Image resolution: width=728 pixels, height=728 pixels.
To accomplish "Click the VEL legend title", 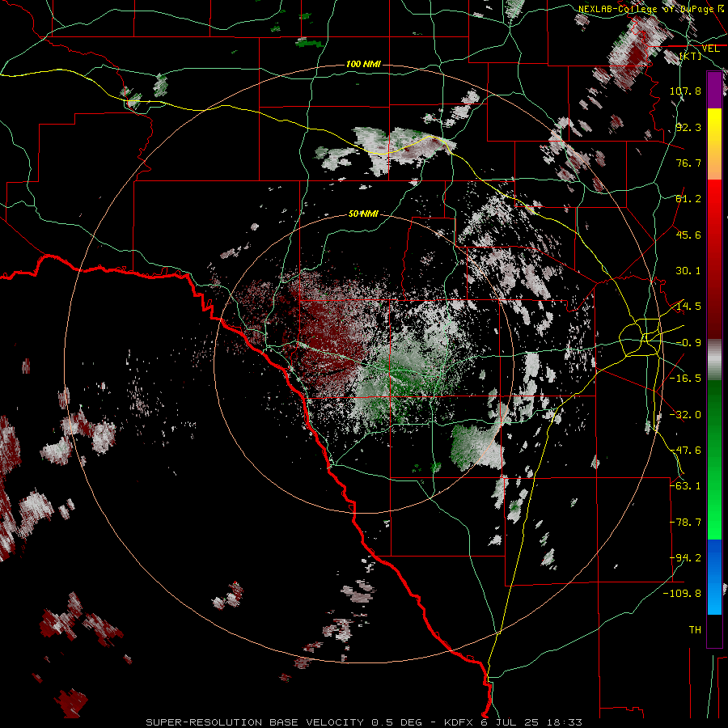I will click(x=710, y=49).
